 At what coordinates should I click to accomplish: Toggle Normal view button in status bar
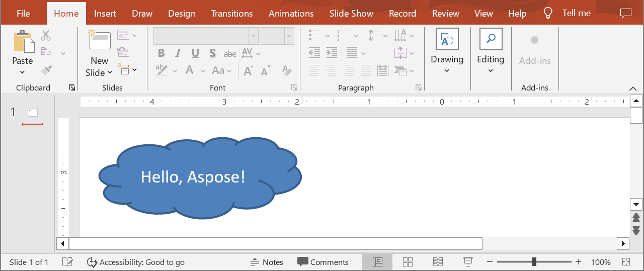(x=377, y=262)
